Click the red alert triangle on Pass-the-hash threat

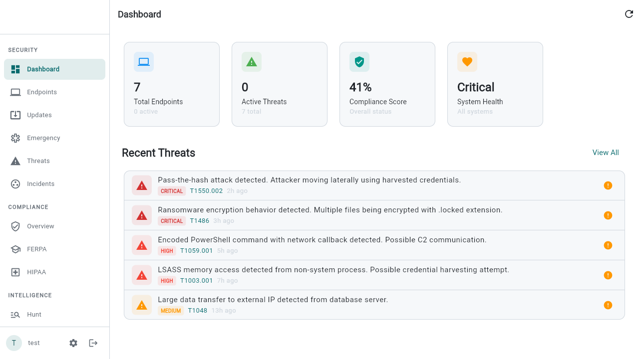tap(141, 185)
